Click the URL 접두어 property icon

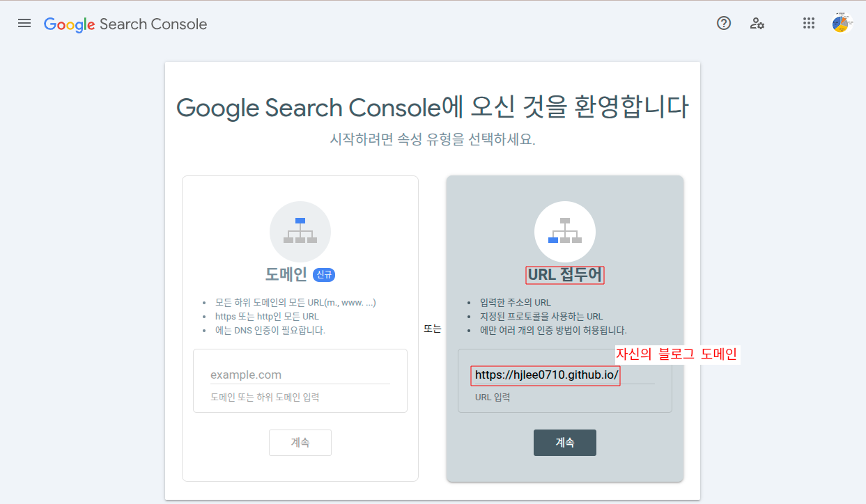point(564,232)
